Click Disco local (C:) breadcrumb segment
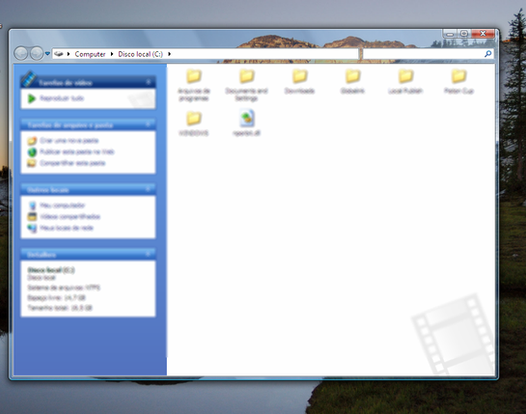 (140, 54)
